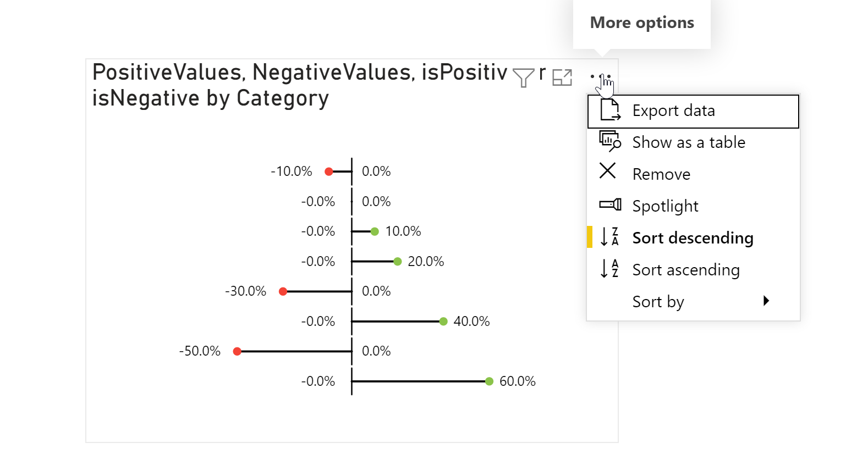Open the Sort by option
The width and height of the screenshot is (868, 465).
point(658,301)
